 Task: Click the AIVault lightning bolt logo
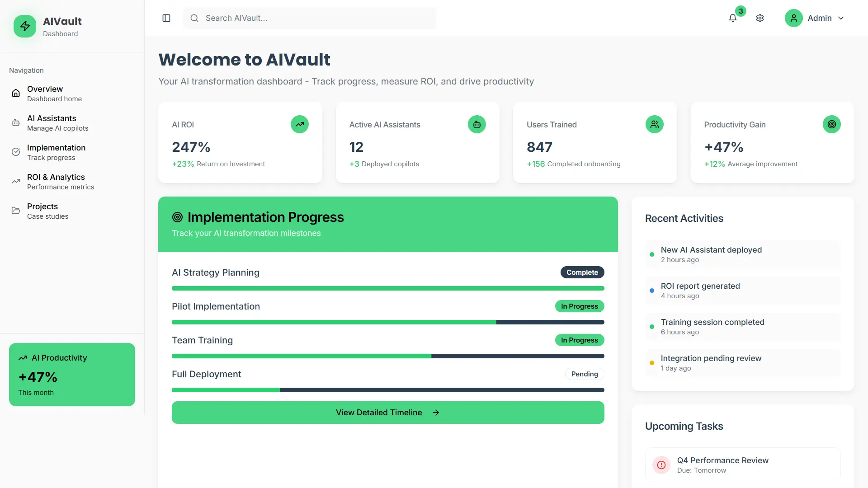point(25,26)
